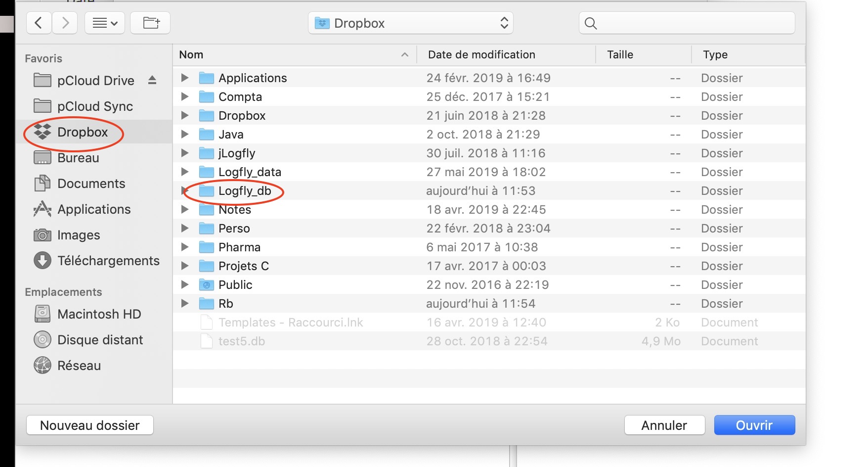868x467 pixels.
Task: Go back with the left chevron button
Action: click(x=39, y=23)
